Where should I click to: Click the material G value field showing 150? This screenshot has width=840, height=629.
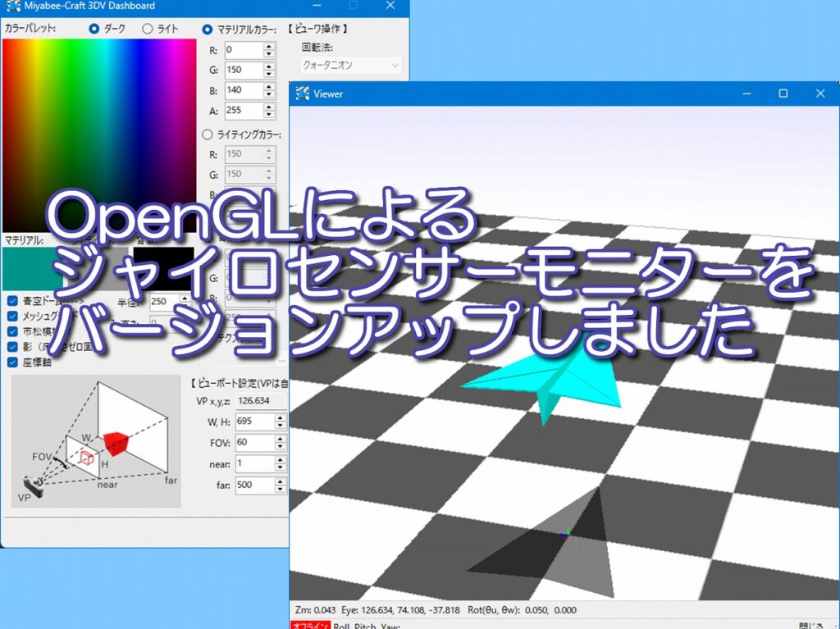coord(244,70)
